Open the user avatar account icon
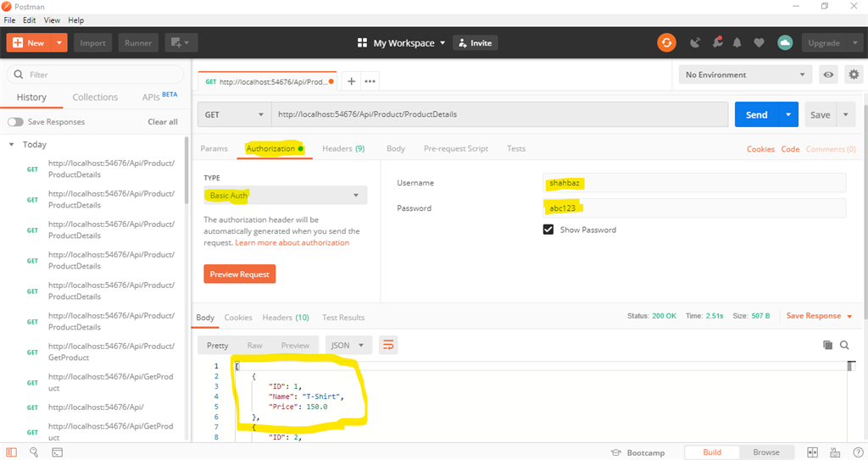868x460 pixels. (784, 42)
